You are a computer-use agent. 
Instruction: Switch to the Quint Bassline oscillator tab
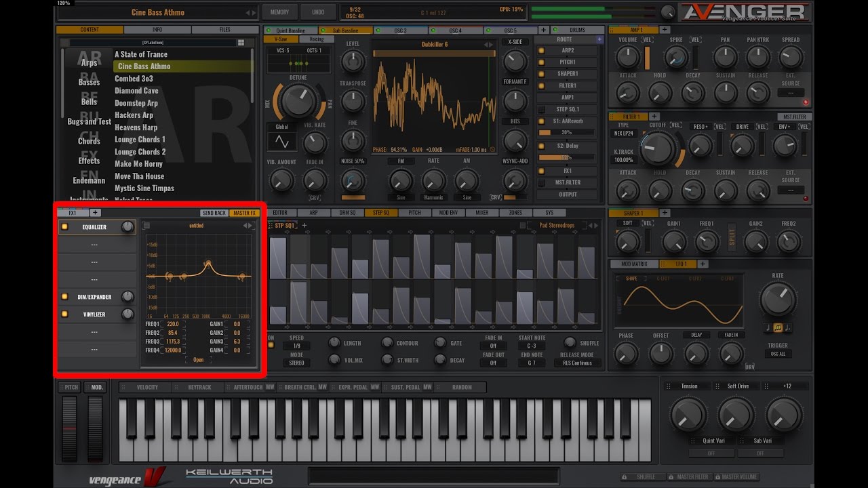coord(290,30)
